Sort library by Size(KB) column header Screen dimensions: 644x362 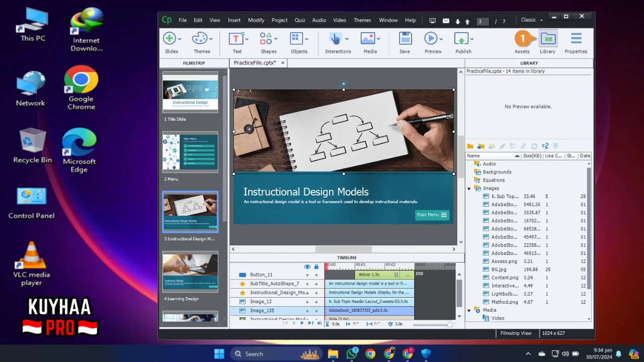click(532, 156)
